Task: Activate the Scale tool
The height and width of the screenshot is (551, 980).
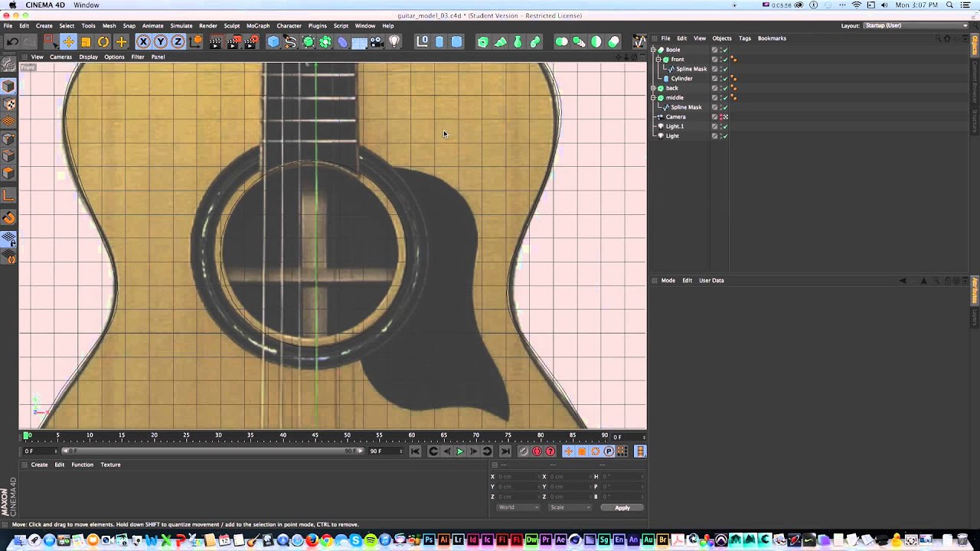Action: (x=86, y=42)
